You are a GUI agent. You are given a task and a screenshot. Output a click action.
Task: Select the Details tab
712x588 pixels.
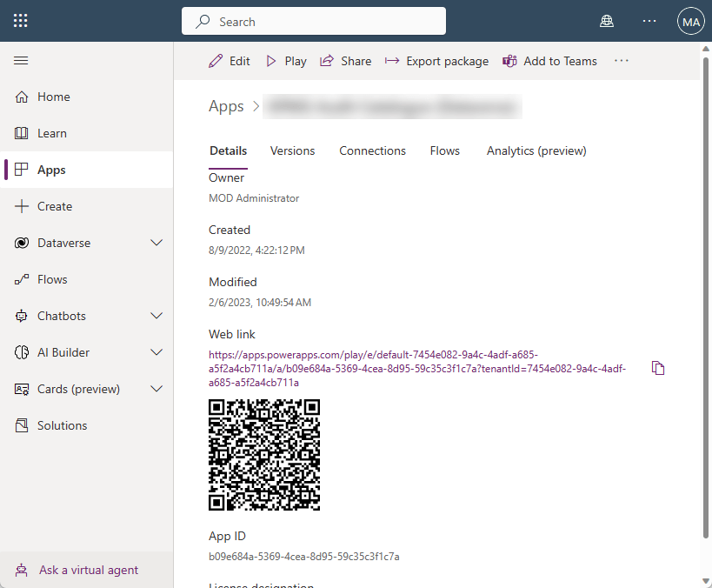point(228,150)
